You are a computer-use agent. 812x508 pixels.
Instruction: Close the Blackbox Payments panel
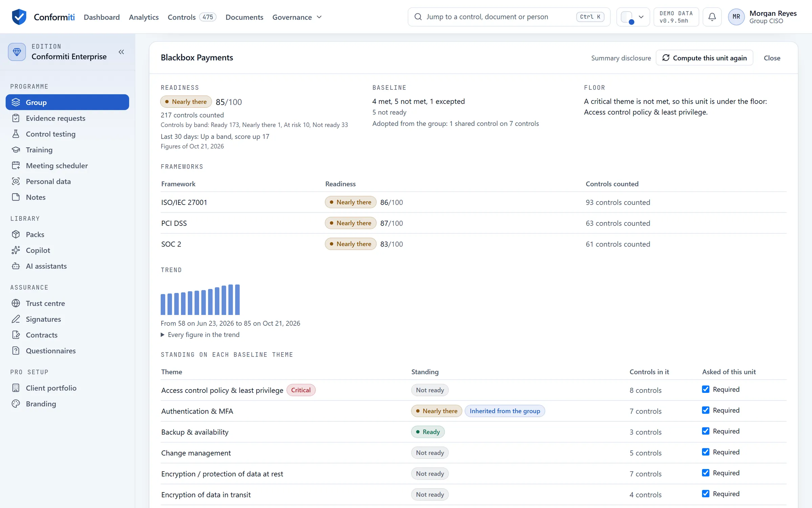pos(772,58)
